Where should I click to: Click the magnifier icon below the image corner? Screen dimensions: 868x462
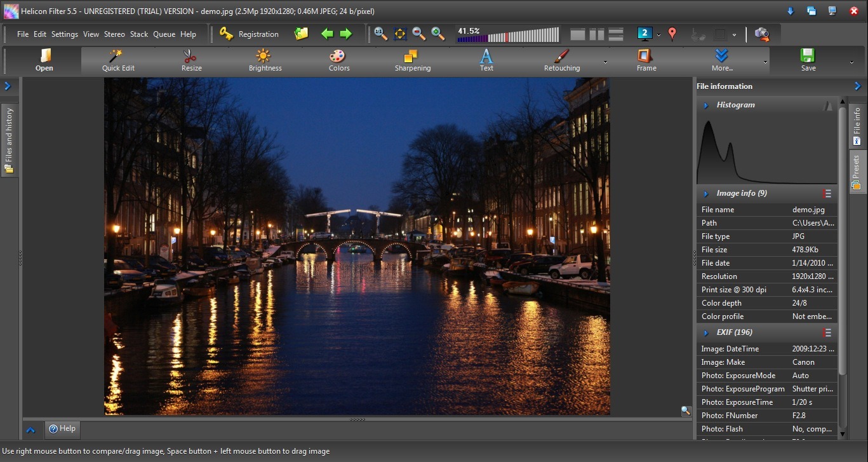tap(686, 411)
